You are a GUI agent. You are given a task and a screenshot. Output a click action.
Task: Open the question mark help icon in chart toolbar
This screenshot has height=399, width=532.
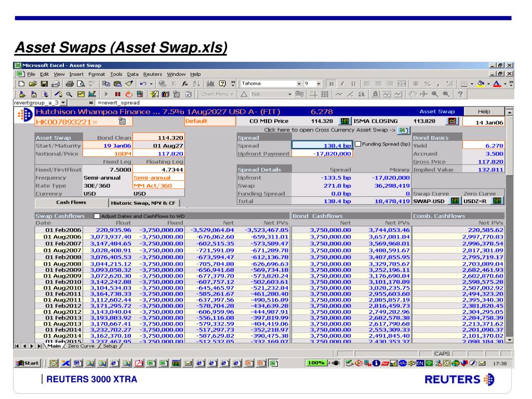460,94
